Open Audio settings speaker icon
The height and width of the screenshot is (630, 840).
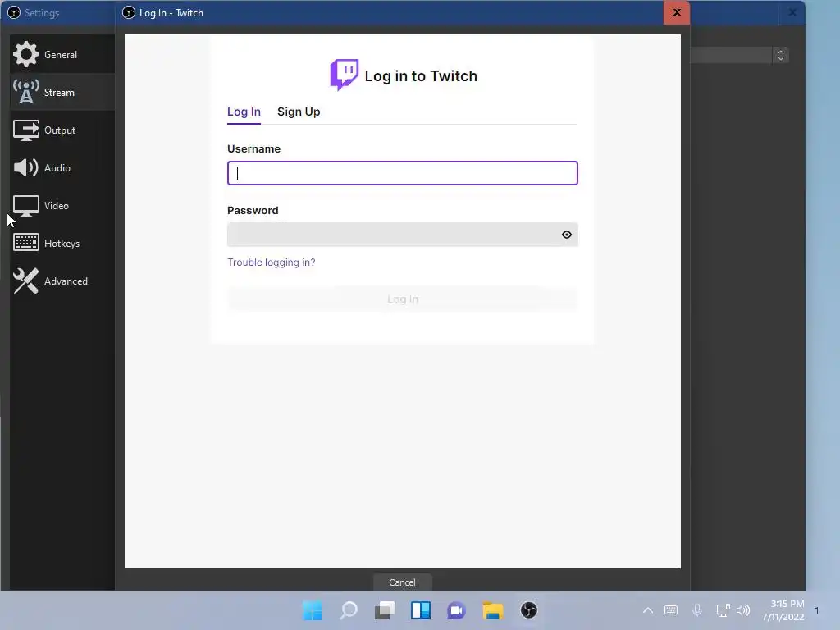coord(25,167)
